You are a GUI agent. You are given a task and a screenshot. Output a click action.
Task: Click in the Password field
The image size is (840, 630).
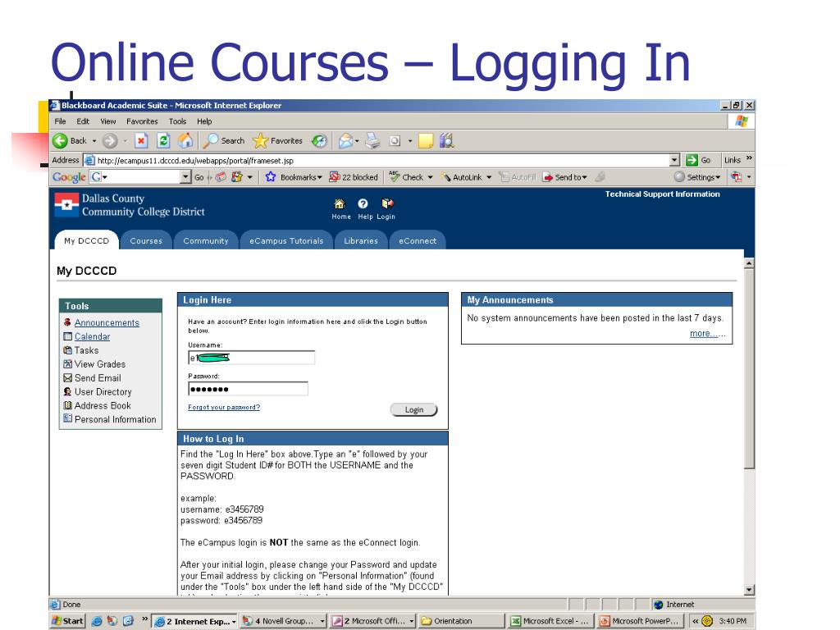click(x=248, y=389)
